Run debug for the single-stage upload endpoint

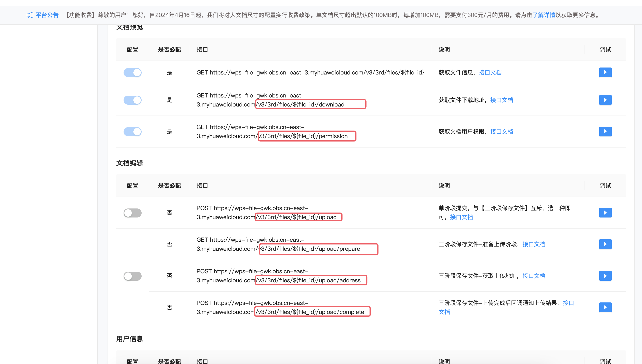click(605, 213)
